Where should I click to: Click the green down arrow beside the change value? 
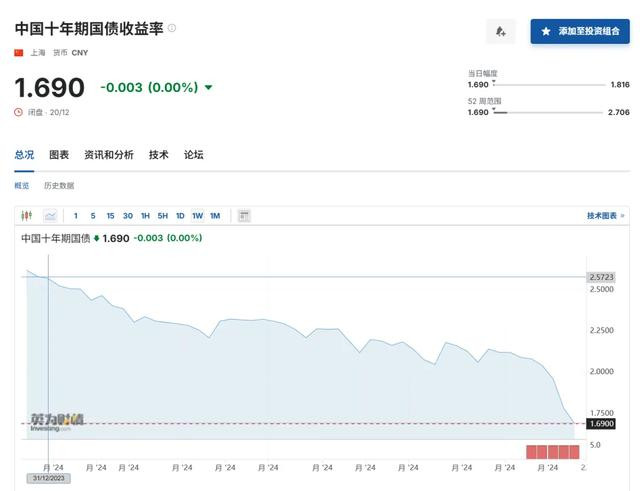coord(209,87)
